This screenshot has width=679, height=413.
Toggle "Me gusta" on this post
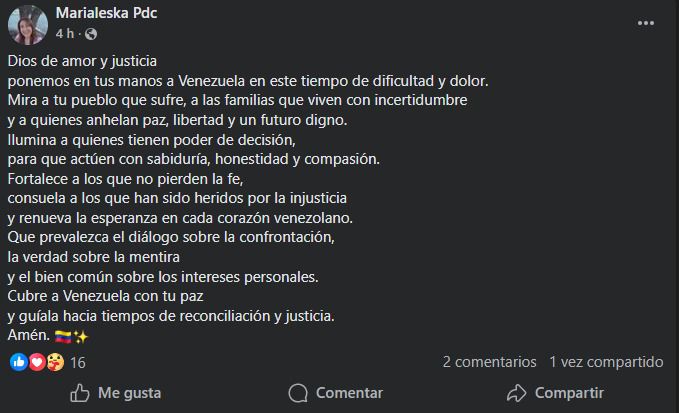click(x=115, y=393)
